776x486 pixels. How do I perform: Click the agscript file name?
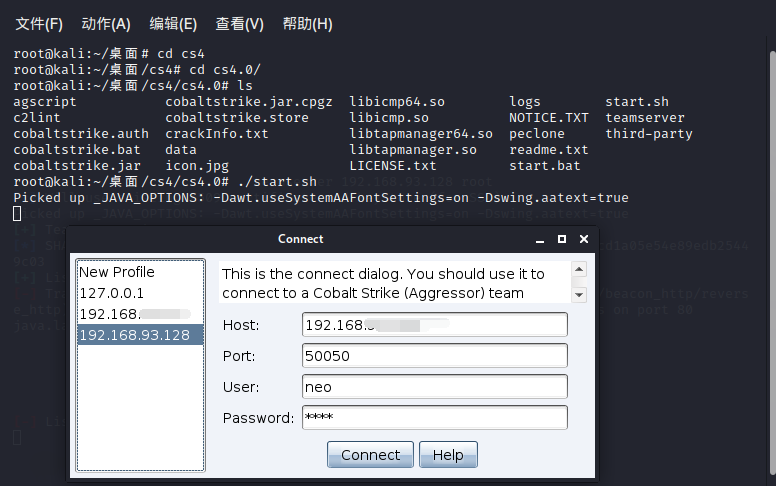45,102
